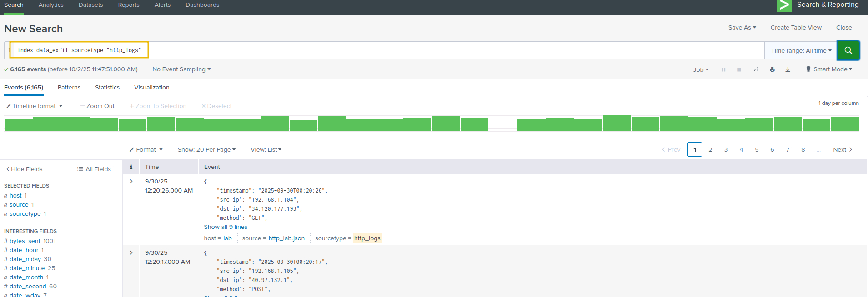Switch to the Statistics tab
Viewport: 868px width, 297px height.
107,88
